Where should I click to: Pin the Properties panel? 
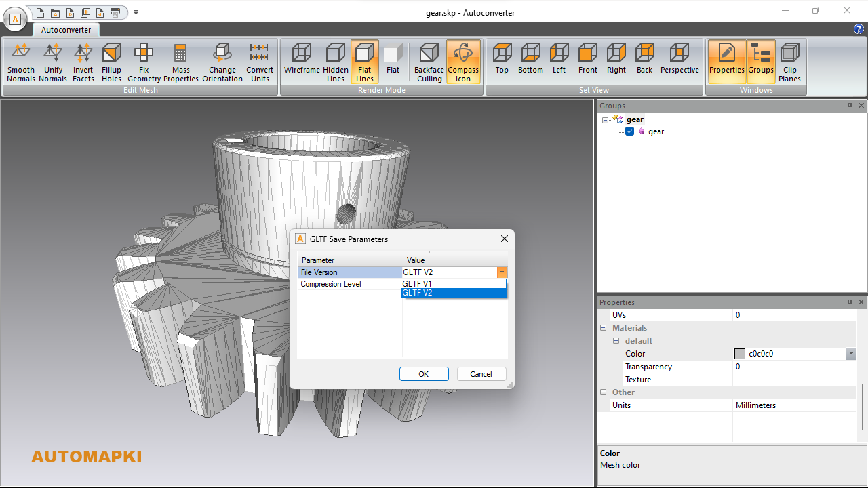(x=850, y=302)
